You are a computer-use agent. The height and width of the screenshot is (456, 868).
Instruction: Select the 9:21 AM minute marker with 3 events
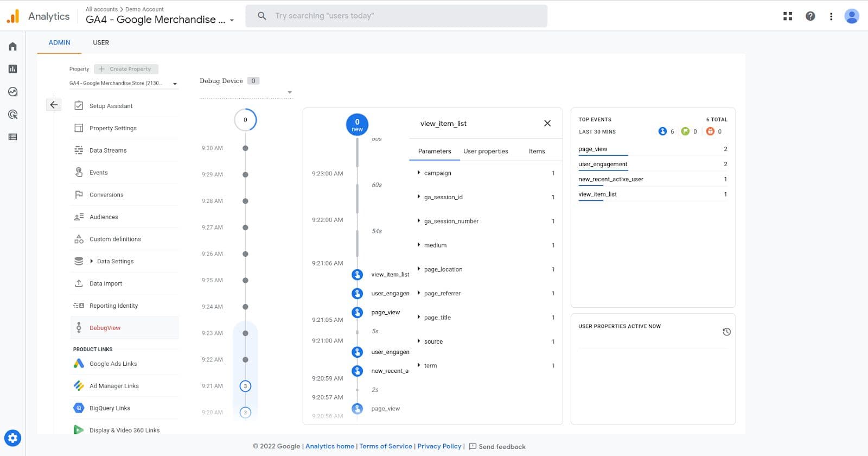(x=245, y=386)
